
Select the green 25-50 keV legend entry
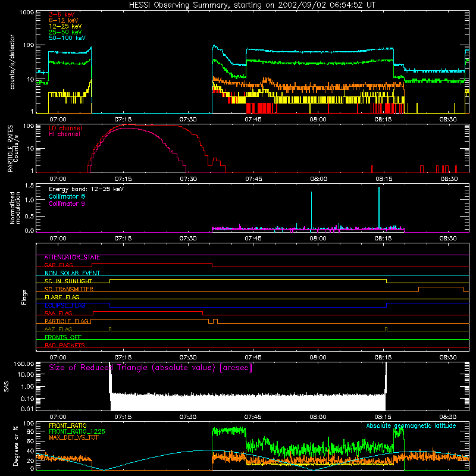65,32
